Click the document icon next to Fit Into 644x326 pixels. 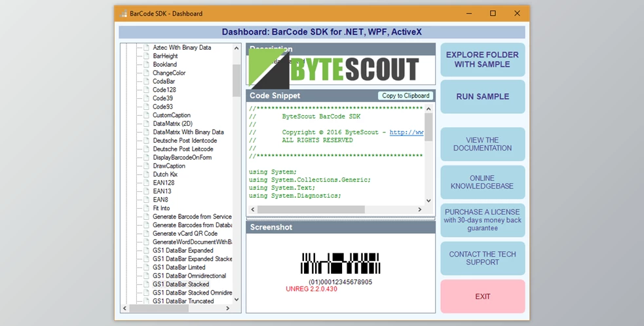[146, 208]
